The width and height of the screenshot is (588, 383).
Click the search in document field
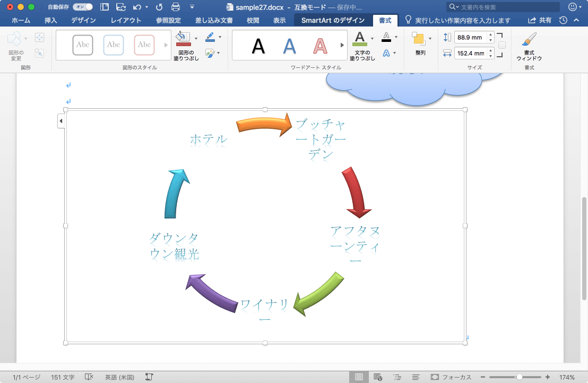click(x=503, y=7)
